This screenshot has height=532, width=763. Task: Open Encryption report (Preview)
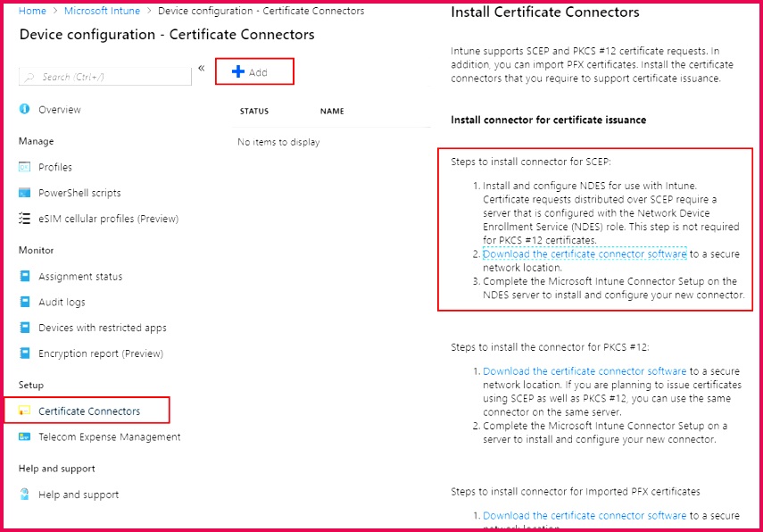[101, 353]
